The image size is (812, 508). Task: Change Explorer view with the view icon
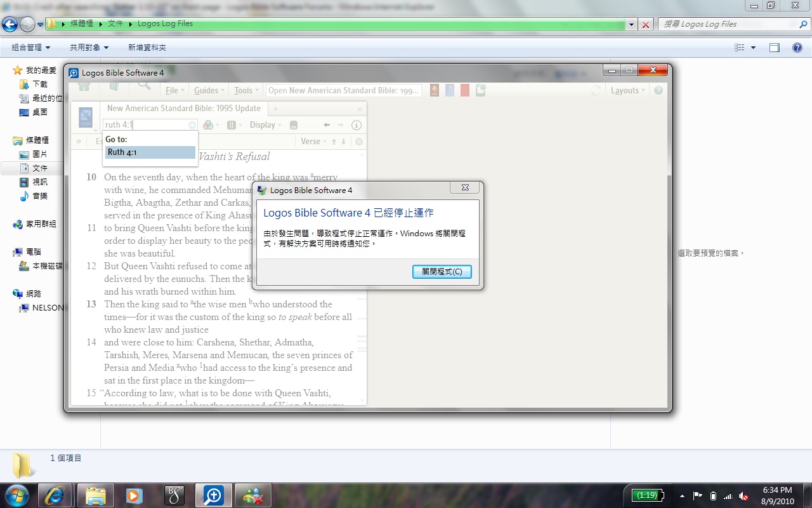click(740, 48)
